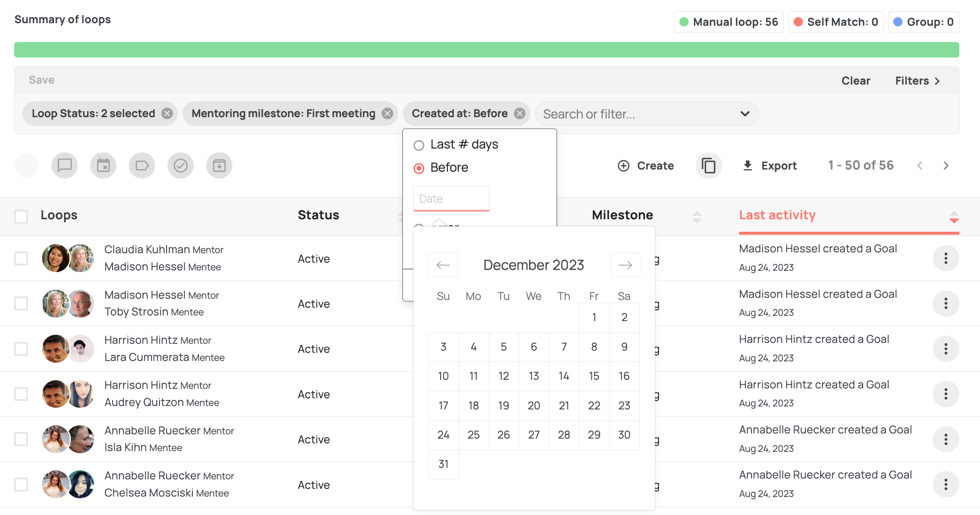
Task: Click the calendar scheduling icon
Action: [x=103, y=165]
